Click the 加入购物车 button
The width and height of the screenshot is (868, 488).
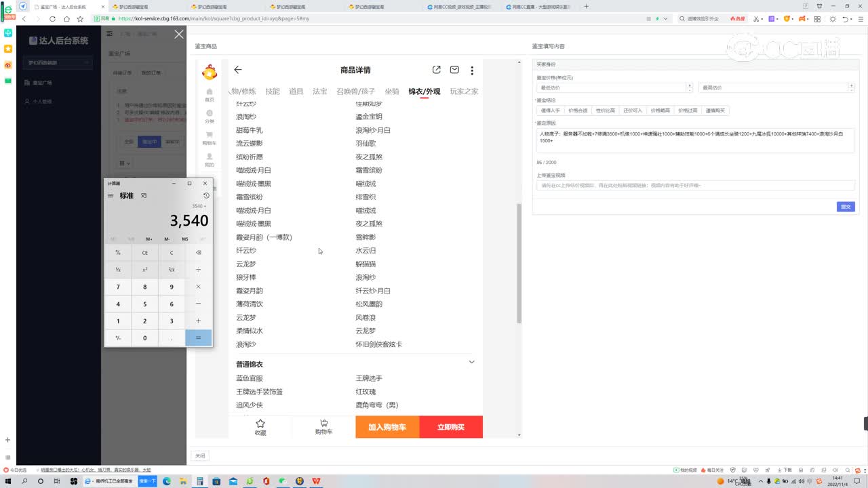click(x=387, y=427)
